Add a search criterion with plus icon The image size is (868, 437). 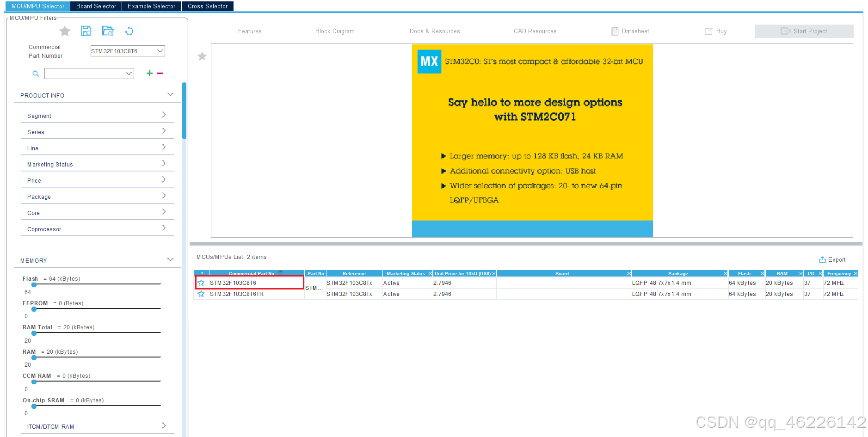point(149,73)
